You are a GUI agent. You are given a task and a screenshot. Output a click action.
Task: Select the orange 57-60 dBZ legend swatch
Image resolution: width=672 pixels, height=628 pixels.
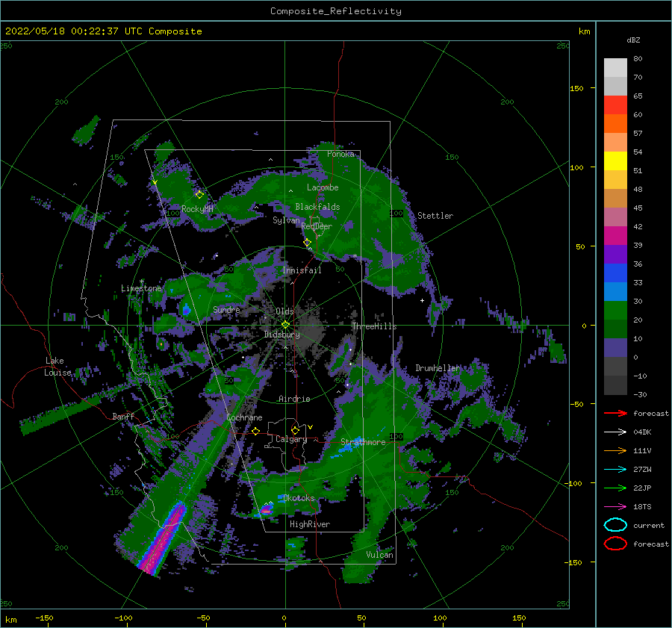pyautogui.click(x=615, y=124)
